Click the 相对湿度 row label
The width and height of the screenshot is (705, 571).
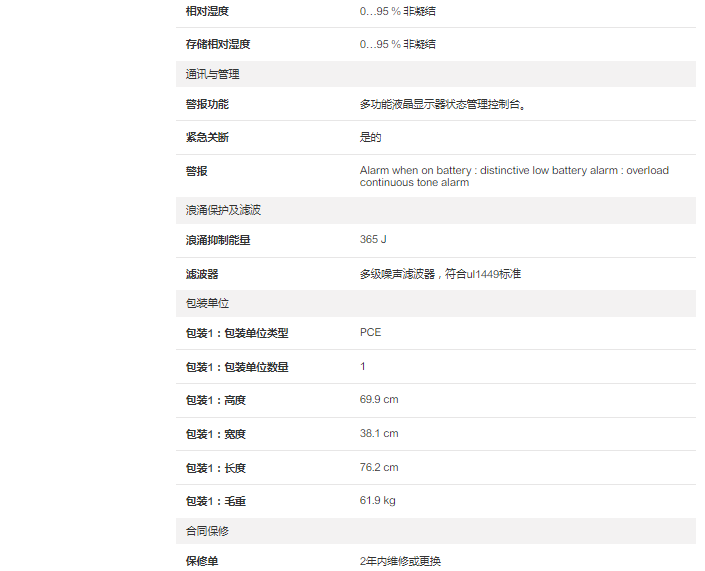206,11
